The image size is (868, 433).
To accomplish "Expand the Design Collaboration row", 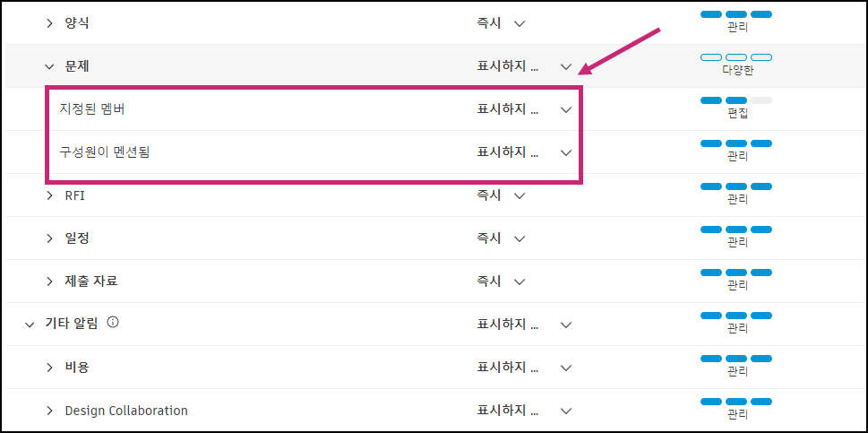I will coord(50,411).
